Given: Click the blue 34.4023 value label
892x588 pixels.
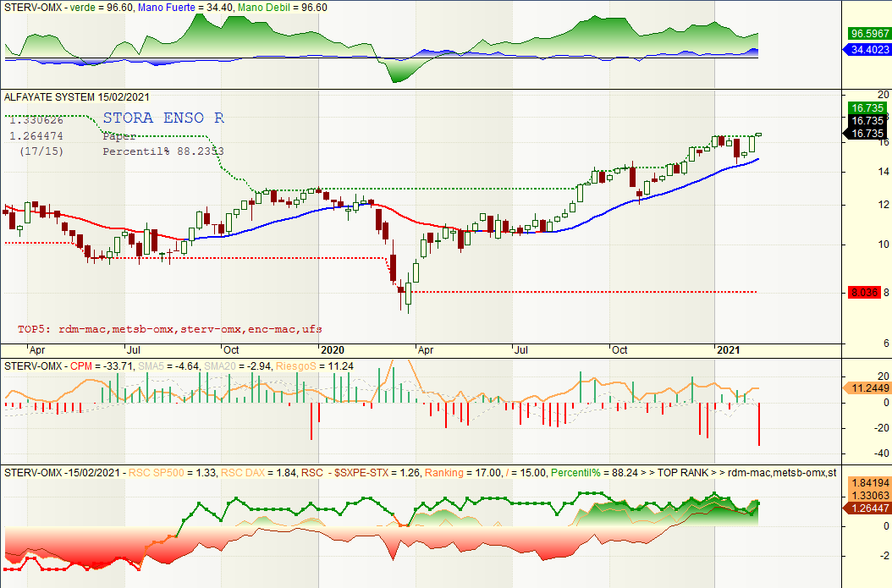Looking at the screenshot, I should 867,49.
